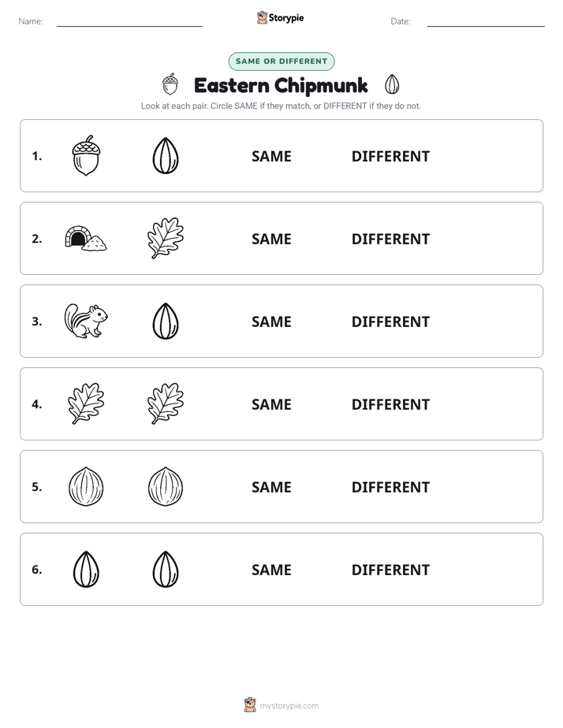Click the chipmunk picture in row 3

tap(86, 321)
